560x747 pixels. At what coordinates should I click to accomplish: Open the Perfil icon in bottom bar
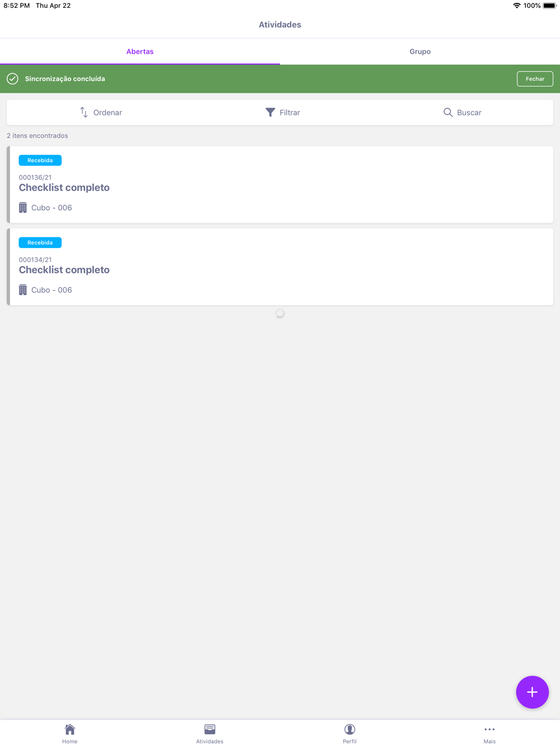pyautogui.click(x=350, y=729)
